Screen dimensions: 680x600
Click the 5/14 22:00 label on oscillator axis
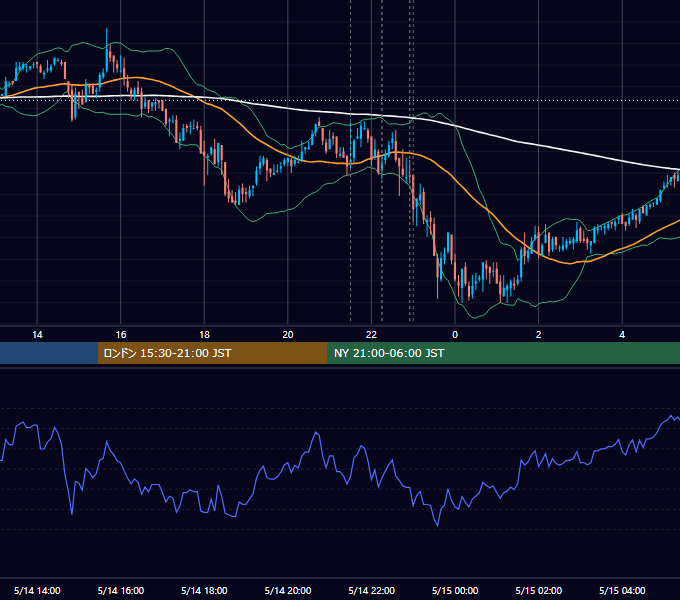pos(372,590)
